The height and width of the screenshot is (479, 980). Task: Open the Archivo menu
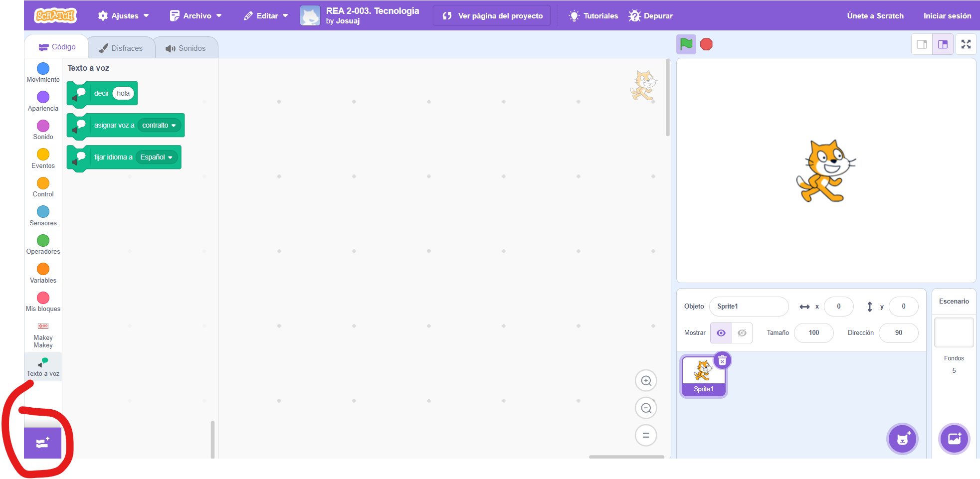196,16
